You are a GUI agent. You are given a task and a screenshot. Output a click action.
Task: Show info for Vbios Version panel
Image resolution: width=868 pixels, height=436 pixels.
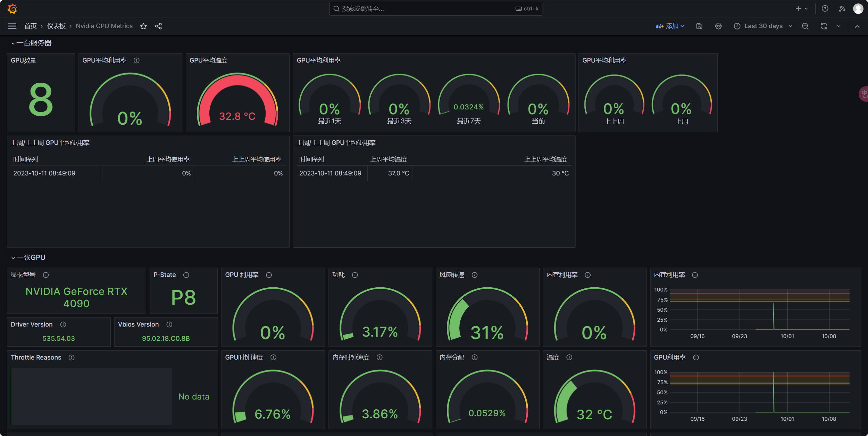[x=169, y=324]
